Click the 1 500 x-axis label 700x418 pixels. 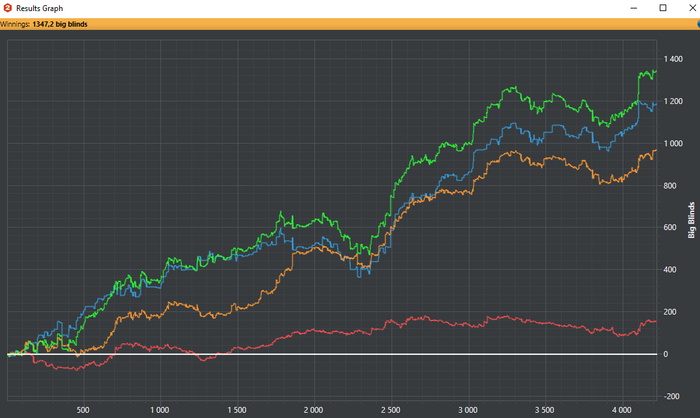point(237,410)
